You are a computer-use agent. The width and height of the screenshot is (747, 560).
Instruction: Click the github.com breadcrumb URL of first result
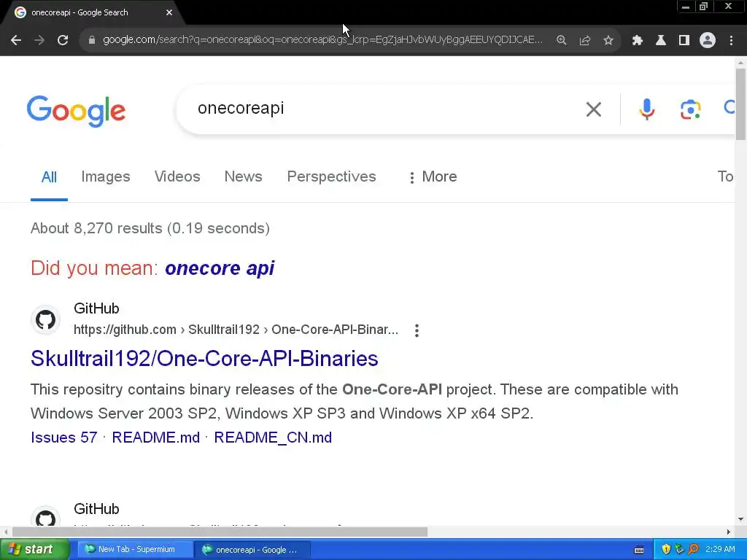[x=236, y=330]
